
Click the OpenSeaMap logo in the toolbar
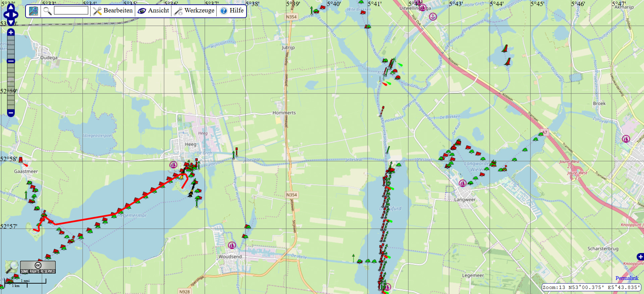tap(34, 11)
